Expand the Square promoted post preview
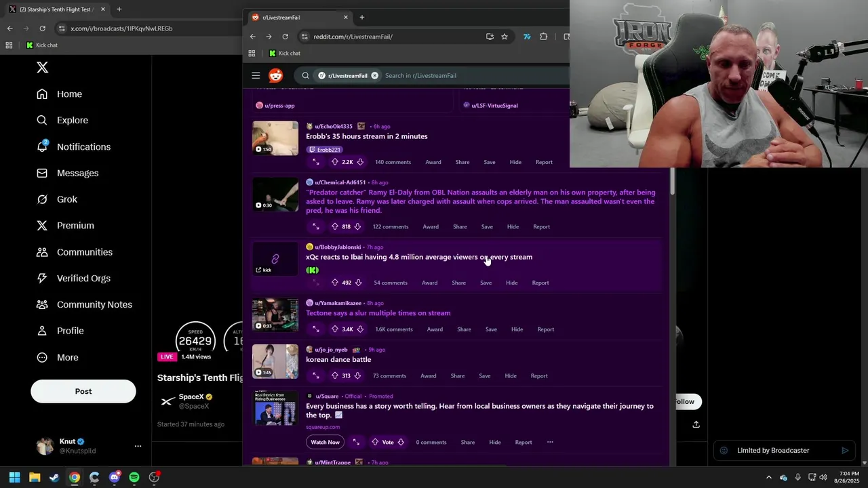This screenshot has height=488, width=868. 356,442
